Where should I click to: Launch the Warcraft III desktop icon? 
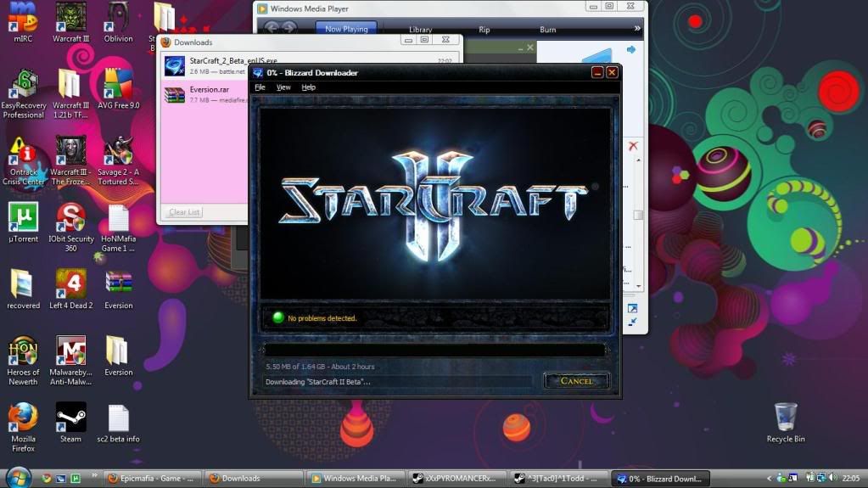click(71, 22)
